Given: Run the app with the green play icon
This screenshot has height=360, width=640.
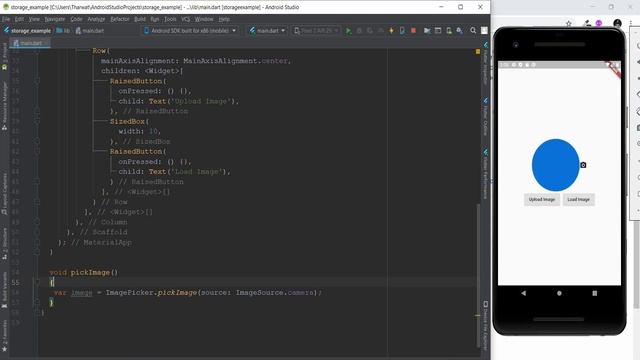Looking at the screenshot, I should (349, 31).
